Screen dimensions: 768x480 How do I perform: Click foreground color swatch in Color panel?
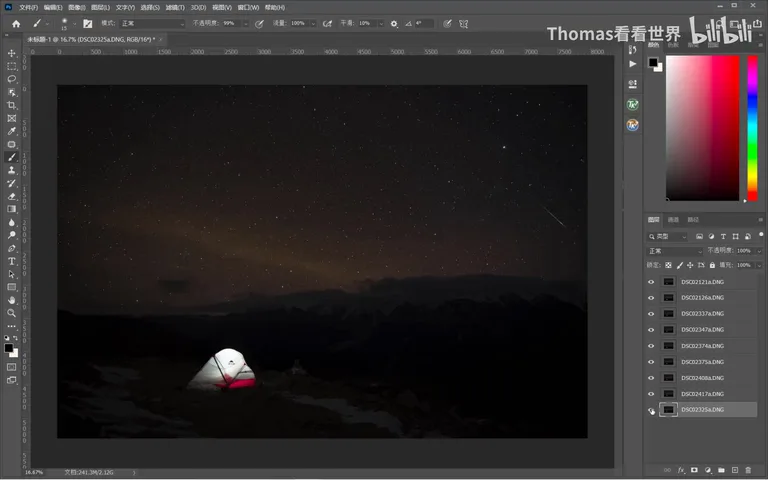(x=653, y=62)
